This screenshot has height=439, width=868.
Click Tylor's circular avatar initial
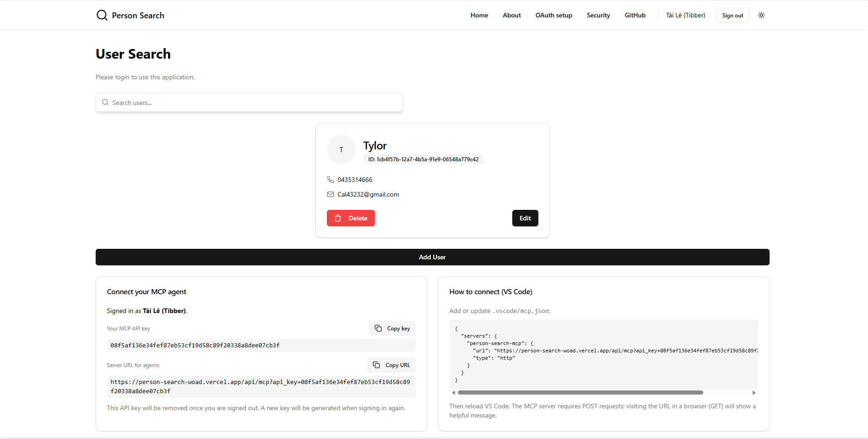pos(341,149)
